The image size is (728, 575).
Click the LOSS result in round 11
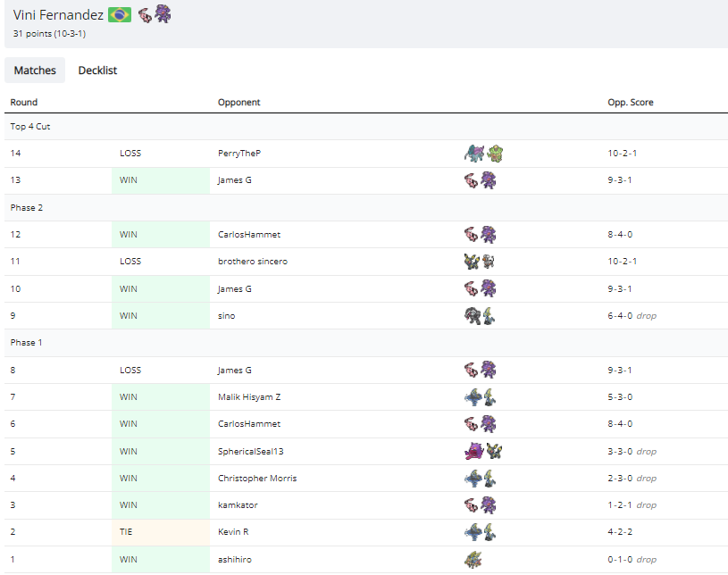tap(130, 262)
